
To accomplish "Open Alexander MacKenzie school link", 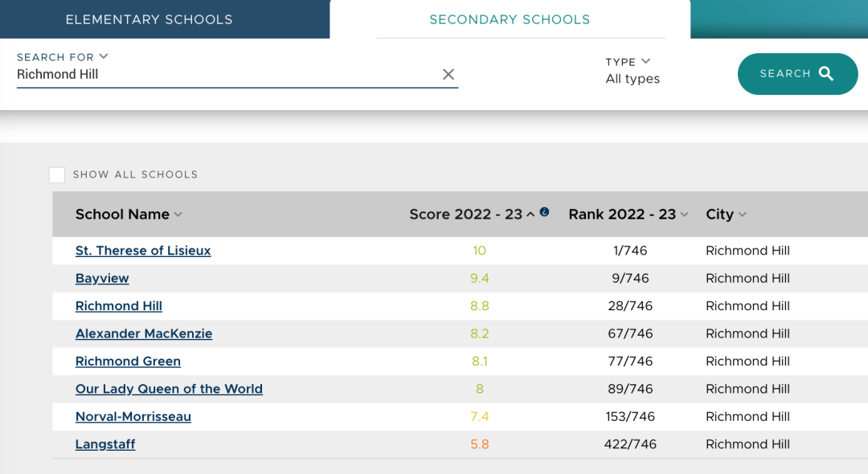I will (144, 333).
